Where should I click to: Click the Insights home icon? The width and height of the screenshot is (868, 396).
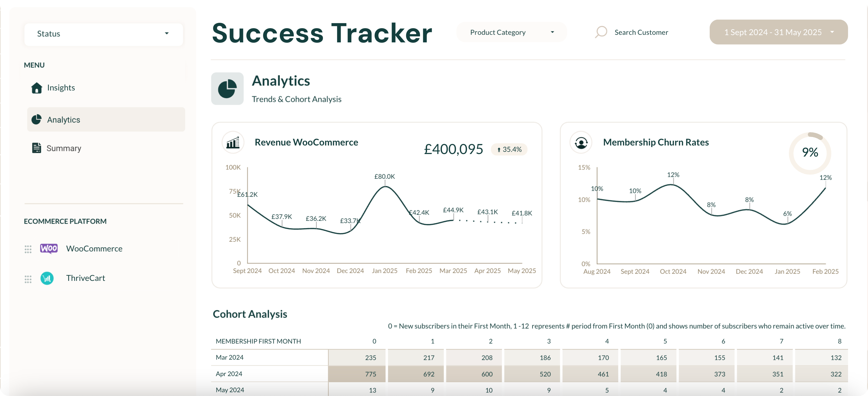pyautogui.click(x=36, y=88)
